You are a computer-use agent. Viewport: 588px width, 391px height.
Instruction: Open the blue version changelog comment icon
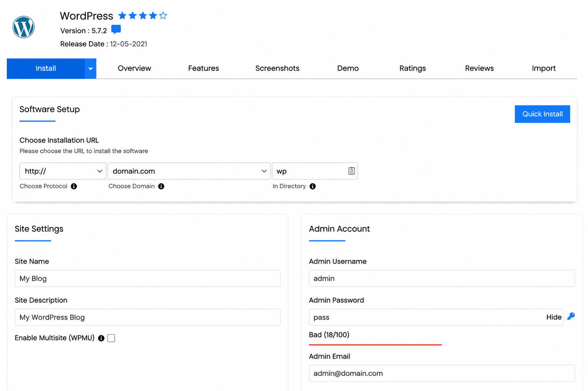pos(116,29)
